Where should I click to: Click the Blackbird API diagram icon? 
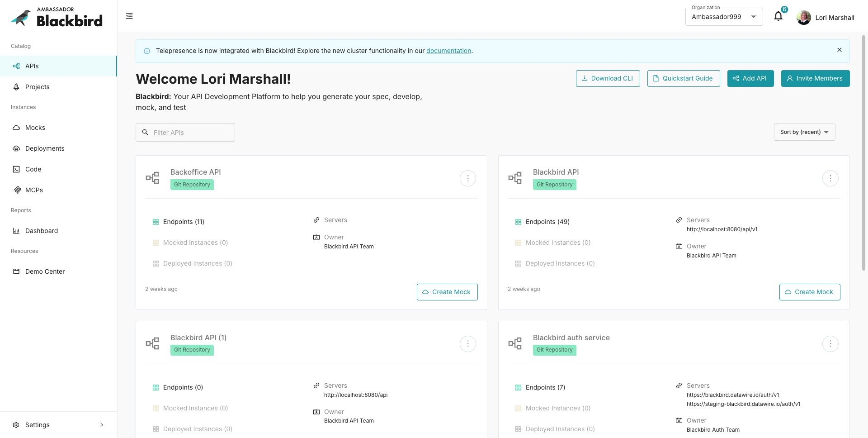[x=515, y=178]
